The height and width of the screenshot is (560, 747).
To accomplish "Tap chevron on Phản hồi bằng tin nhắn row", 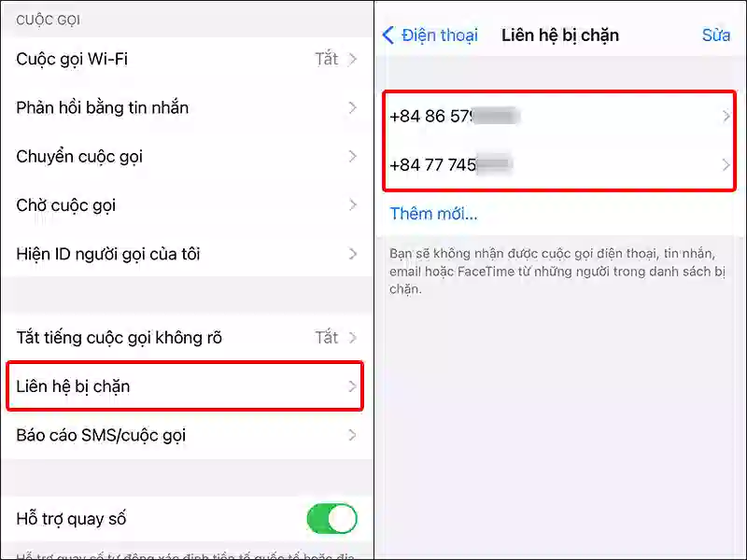I will pos(353,107).
